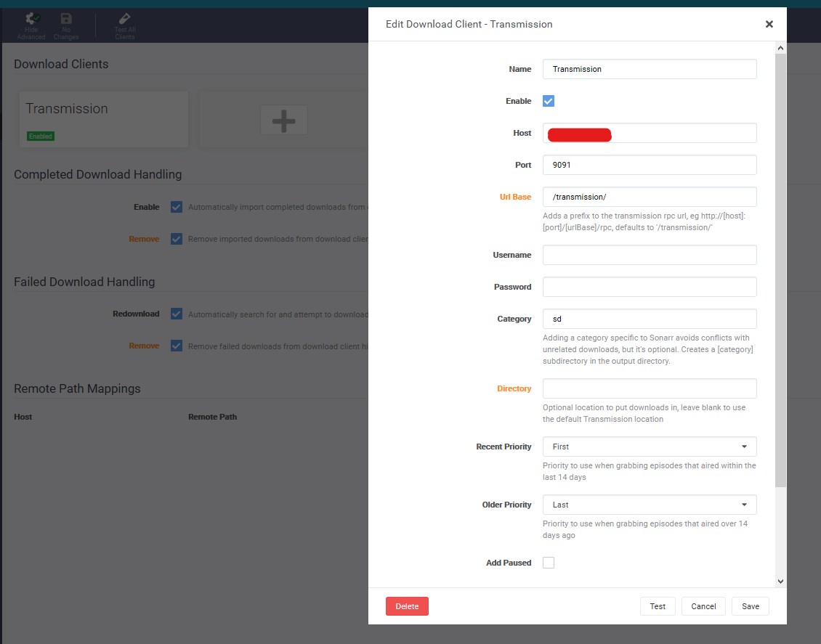Screen dimensions: 821x644
Task: Toggle Remove failed downloads checkbox
Action: (x=177, y=346)
